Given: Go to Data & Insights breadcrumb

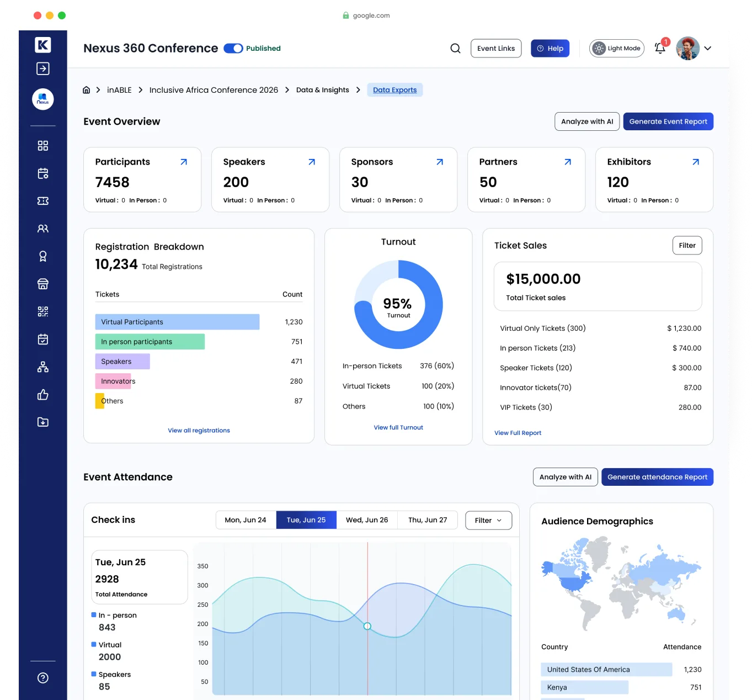Looking at the screenshot, I should tap(323, 90).
